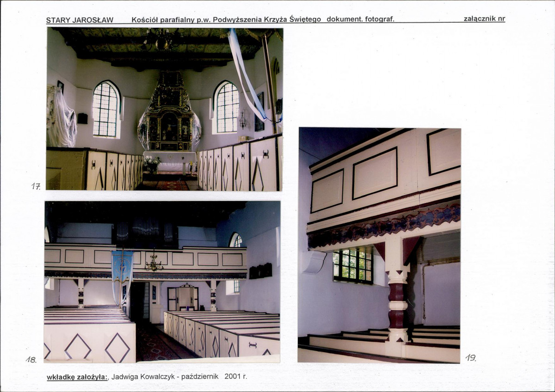Click the 'wkładkę założyła:' underlined text
The width and height of the screenshot is (555, 392).
pos(77,377)
